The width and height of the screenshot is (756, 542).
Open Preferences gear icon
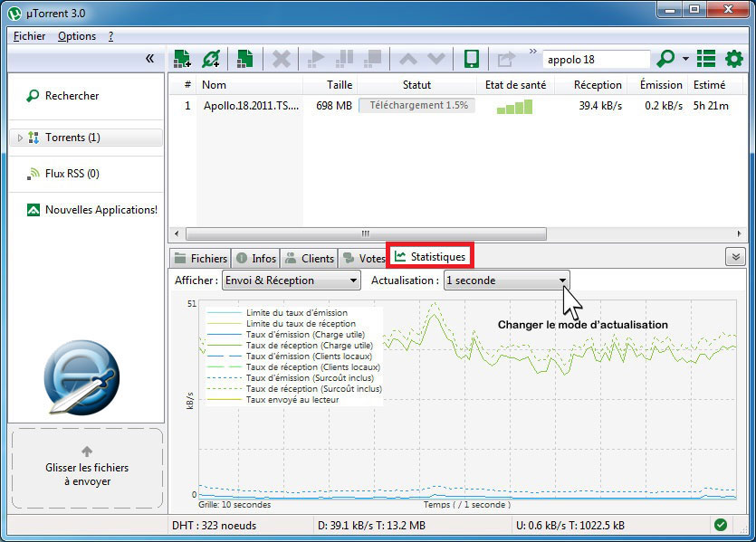pyautogui.click(x=734, y=59)
